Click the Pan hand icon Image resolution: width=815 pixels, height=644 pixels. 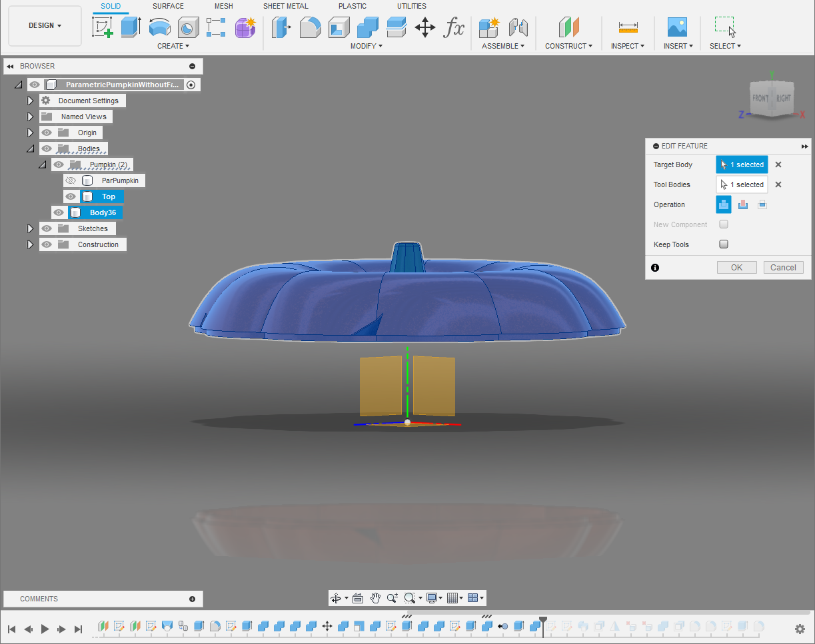375,598
